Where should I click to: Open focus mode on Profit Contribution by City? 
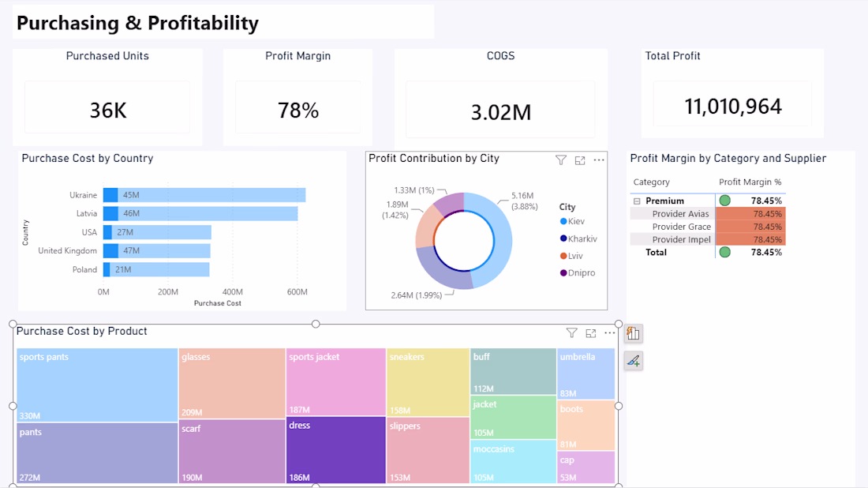(x=580, y=160)
